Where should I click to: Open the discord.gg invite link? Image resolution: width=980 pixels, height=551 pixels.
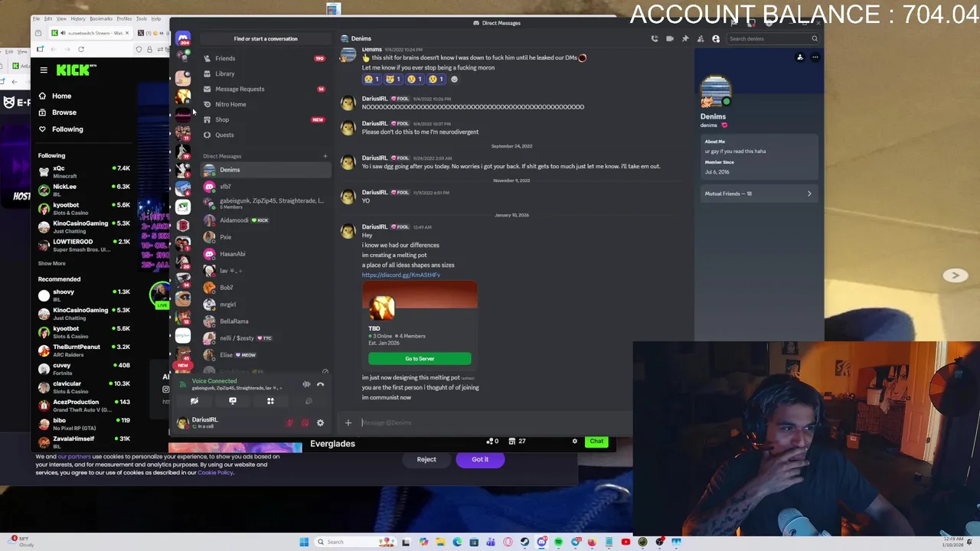click(x=401, y=275)
